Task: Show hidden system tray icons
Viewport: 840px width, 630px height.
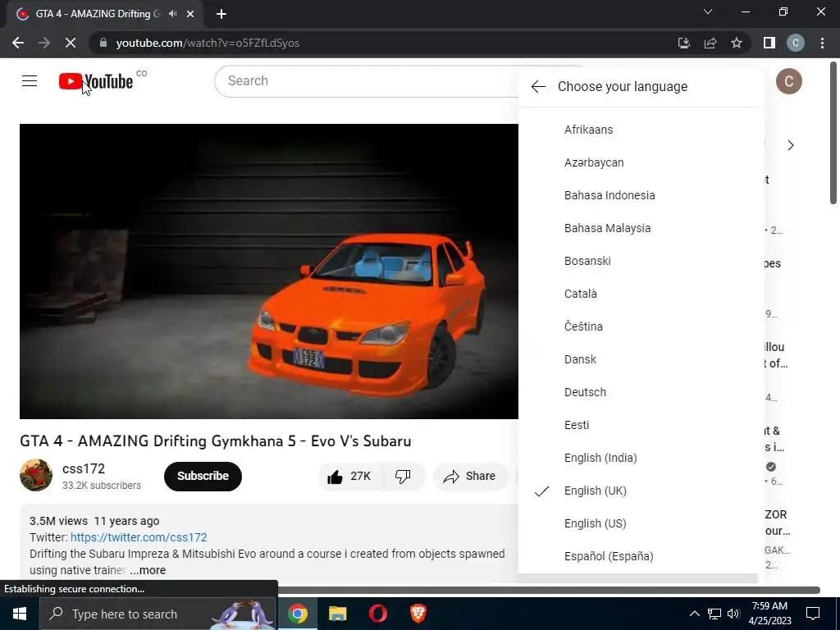Action: (694, 614)
